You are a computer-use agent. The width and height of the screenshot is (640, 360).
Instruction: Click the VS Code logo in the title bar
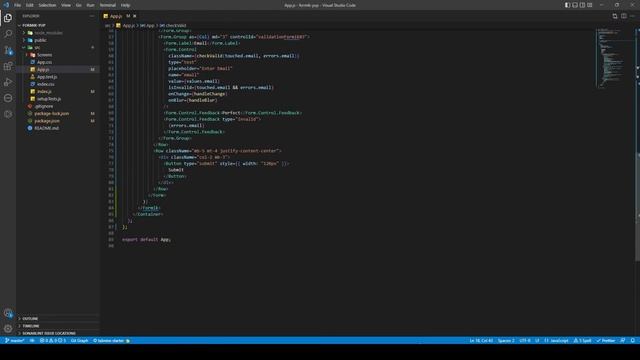click(x=6, y=5)
